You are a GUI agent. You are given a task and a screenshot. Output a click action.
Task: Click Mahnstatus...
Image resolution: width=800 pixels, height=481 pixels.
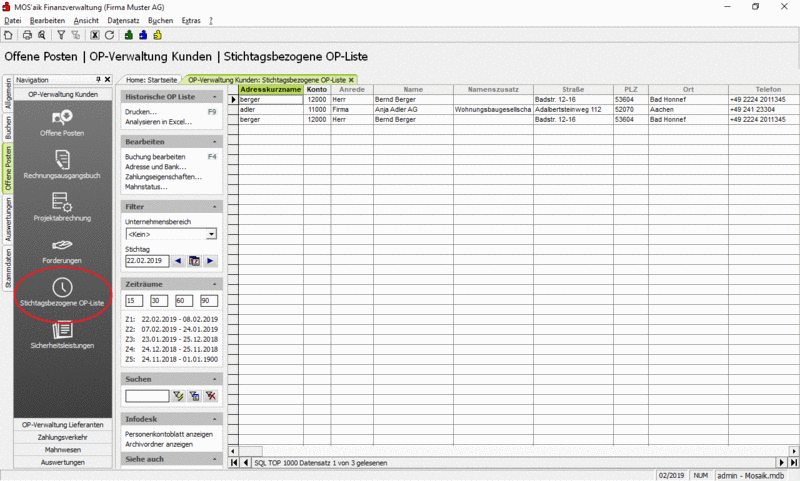click(x=146, y=187)
